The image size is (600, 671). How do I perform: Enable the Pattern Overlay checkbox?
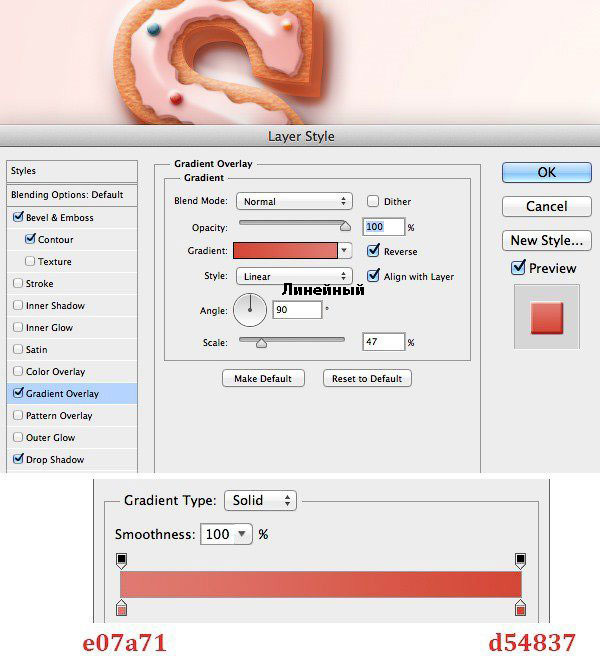18,415
